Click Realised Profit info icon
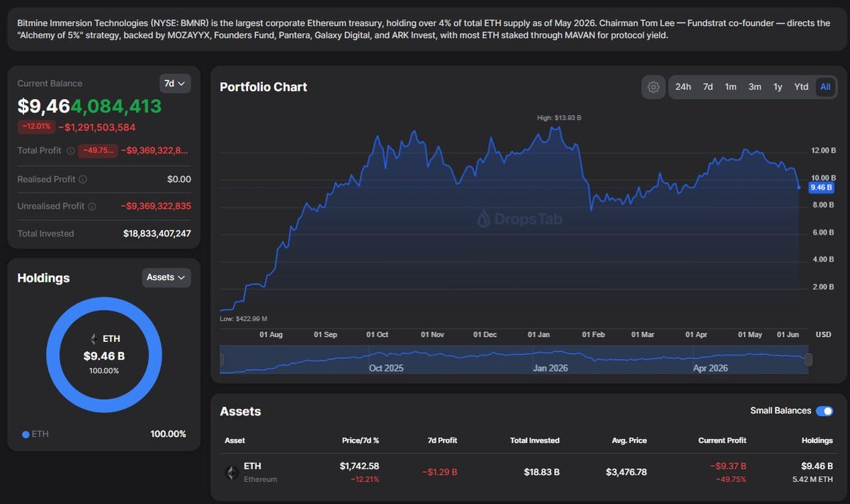 coord(83,180)
